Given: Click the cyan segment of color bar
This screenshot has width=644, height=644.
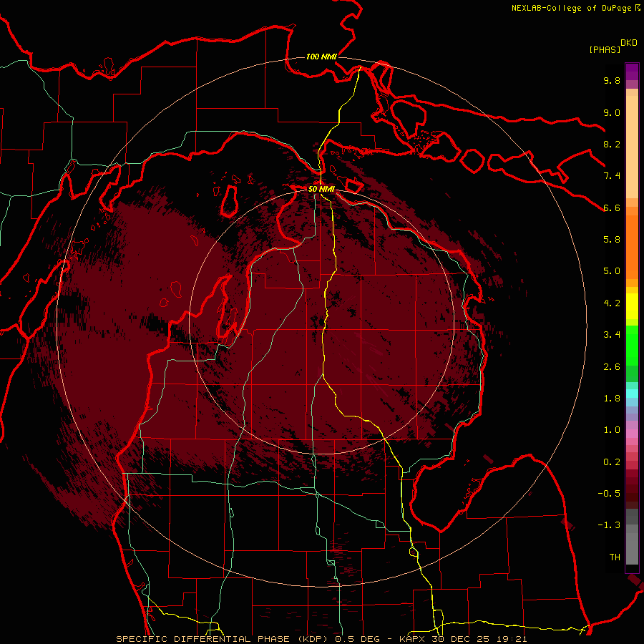Looking at the screenshot, I should click(632, 394).
